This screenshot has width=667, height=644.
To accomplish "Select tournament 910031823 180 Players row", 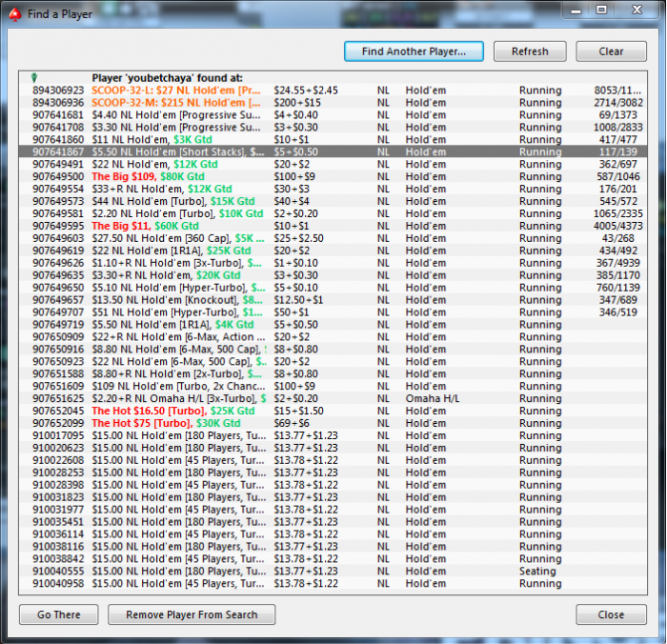I will point(333,497).
